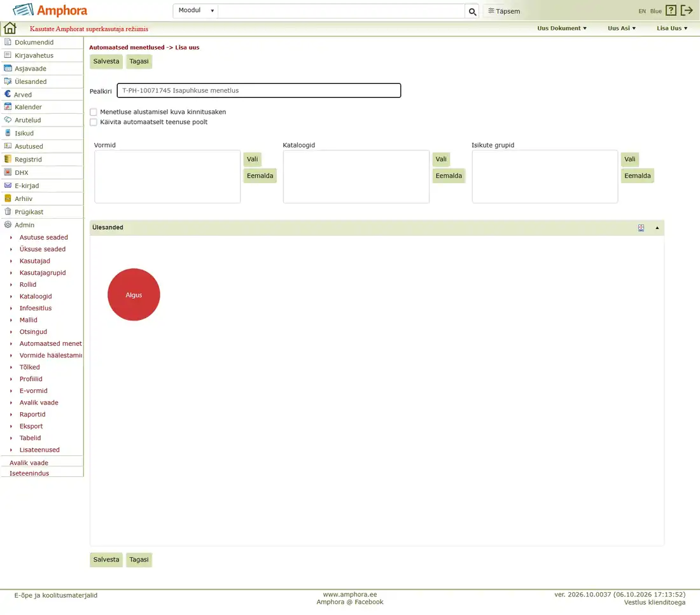Tick Käivita automaatselt teenuse poolt checkbox
The height and width of the screenshot is (615, 700).
(x=94, y=122)
